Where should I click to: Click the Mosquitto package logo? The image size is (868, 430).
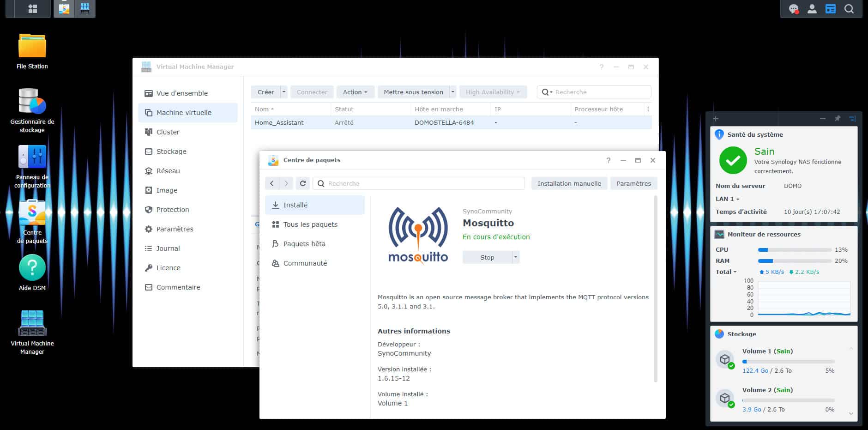tap(418, 236)
